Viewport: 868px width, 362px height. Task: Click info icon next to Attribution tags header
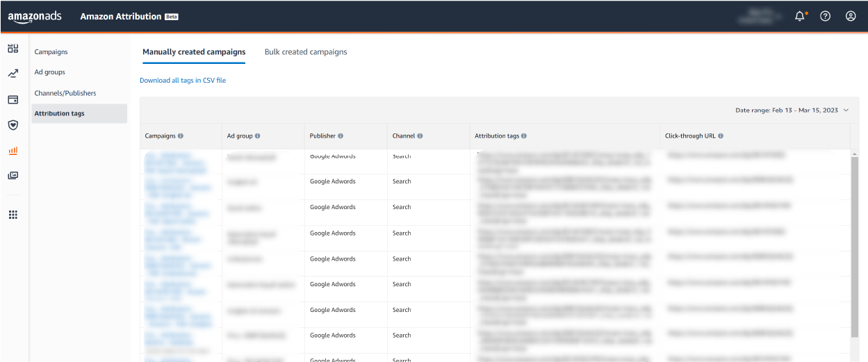pyautogui.click(x=524, y=136)
